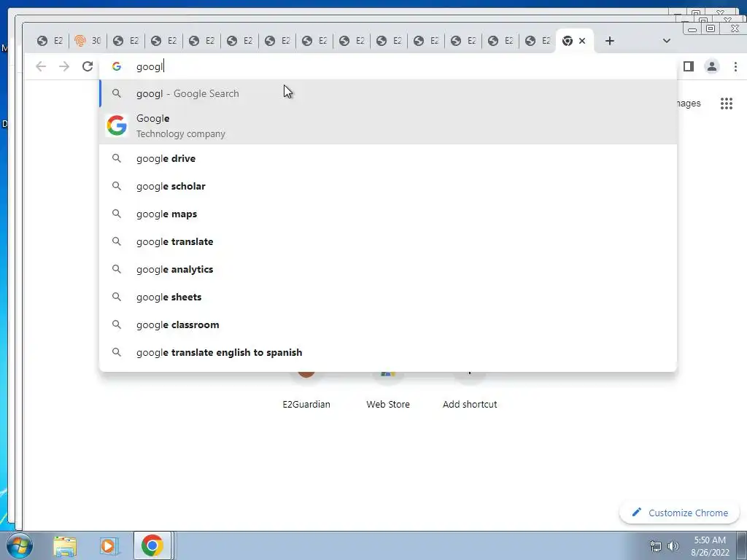This screenshot has height=560, width=747.
Task: Click the search magnifier beside 'google drive'
Action: pos(117,158)
